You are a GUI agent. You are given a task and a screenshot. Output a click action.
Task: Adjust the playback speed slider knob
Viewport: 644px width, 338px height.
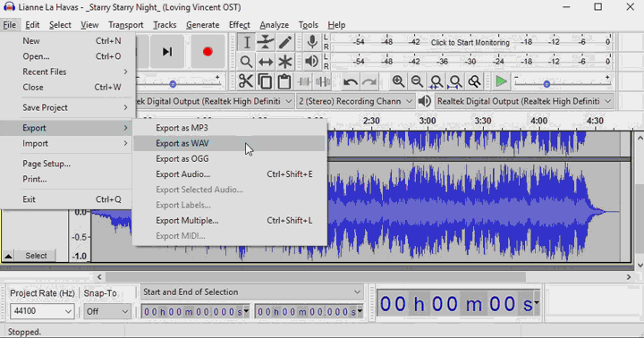[x=547, y=84]
